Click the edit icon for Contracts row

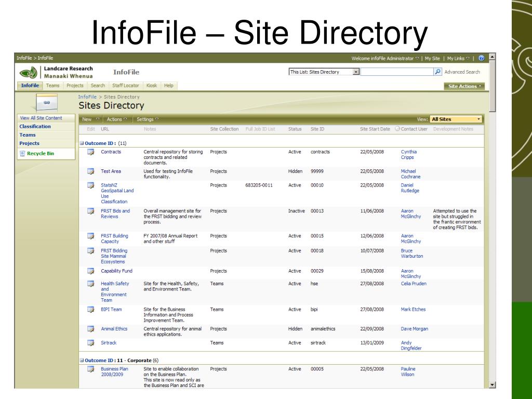coord(90,152)
